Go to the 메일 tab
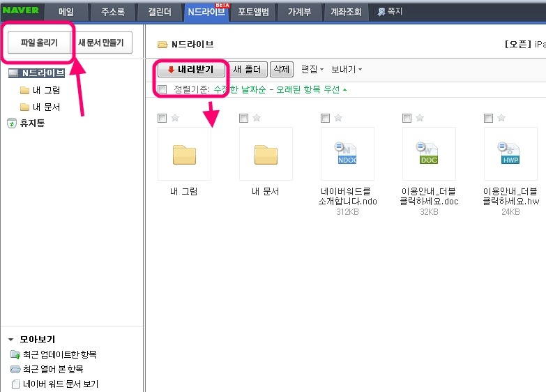The image size is (546, 392). pyautogui.click(x=66, y=12)
